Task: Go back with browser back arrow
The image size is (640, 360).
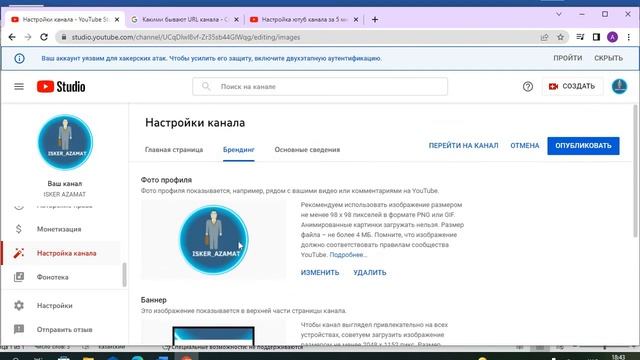Action: [x=12, y=37]
